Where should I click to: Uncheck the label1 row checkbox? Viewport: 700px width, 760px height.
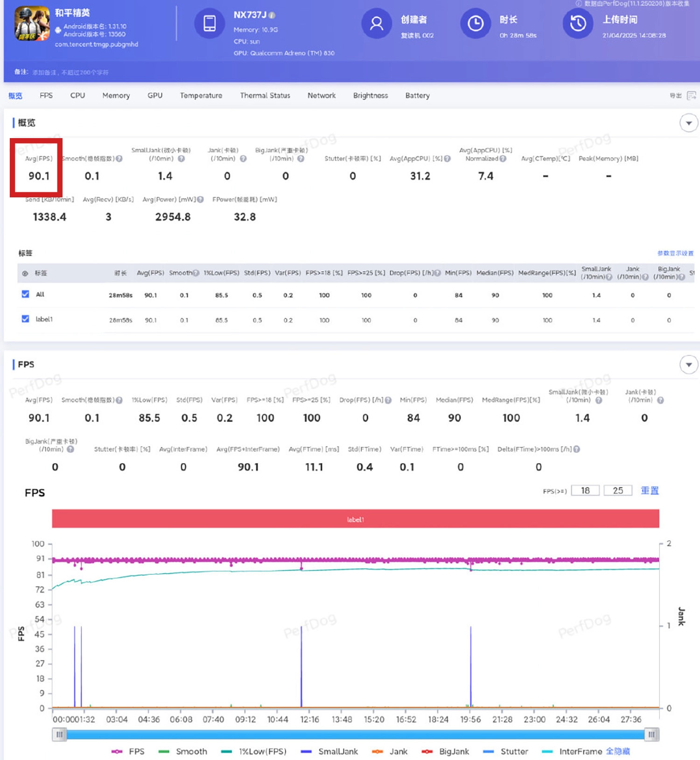click(25, 319)
